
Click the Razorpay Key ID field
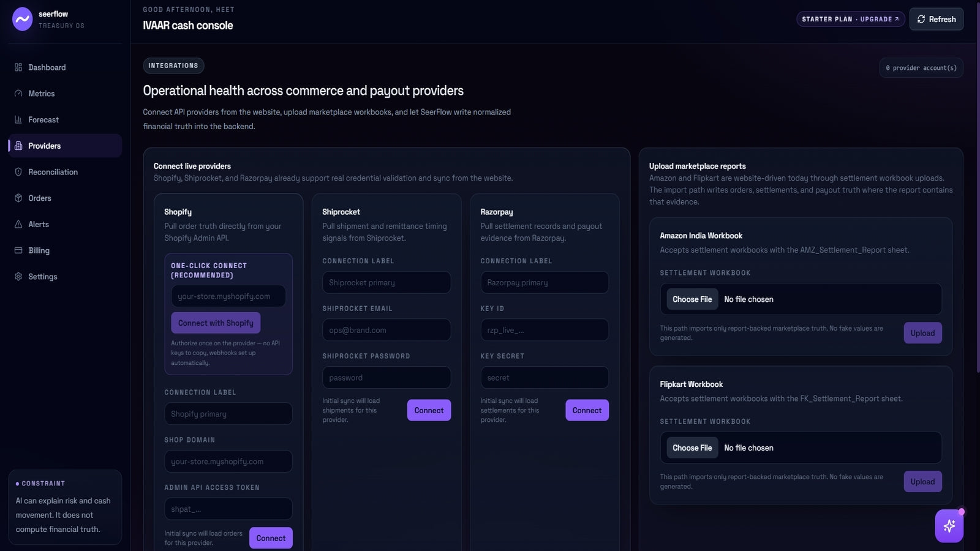545,330
